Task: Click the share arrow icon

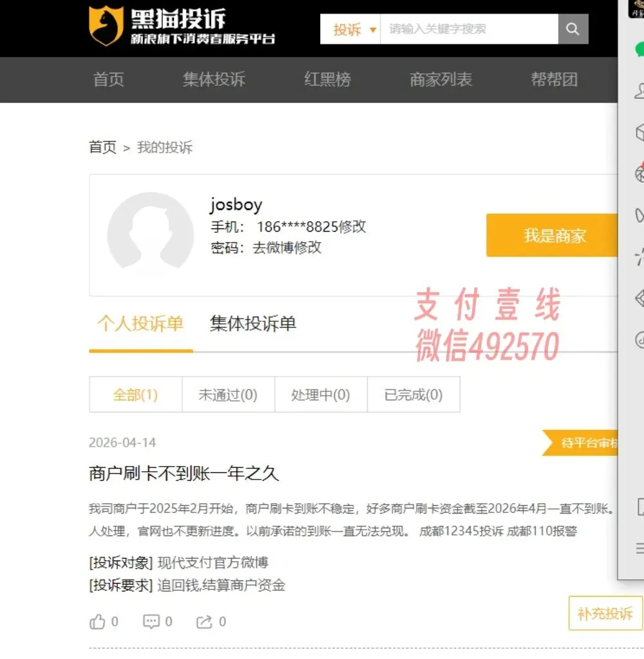Action: [204, 622]
